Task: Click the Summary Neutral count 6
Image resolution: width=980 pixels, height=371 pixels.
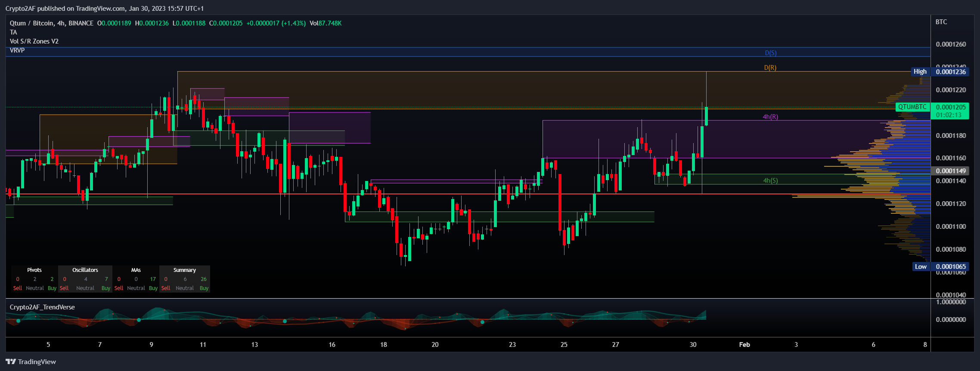Action: coord(185,279)
